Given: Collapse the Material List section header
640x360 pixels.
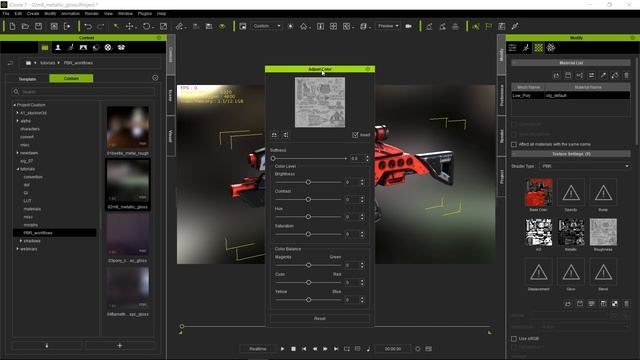Looking at the screenshot, I should [571, 63].
